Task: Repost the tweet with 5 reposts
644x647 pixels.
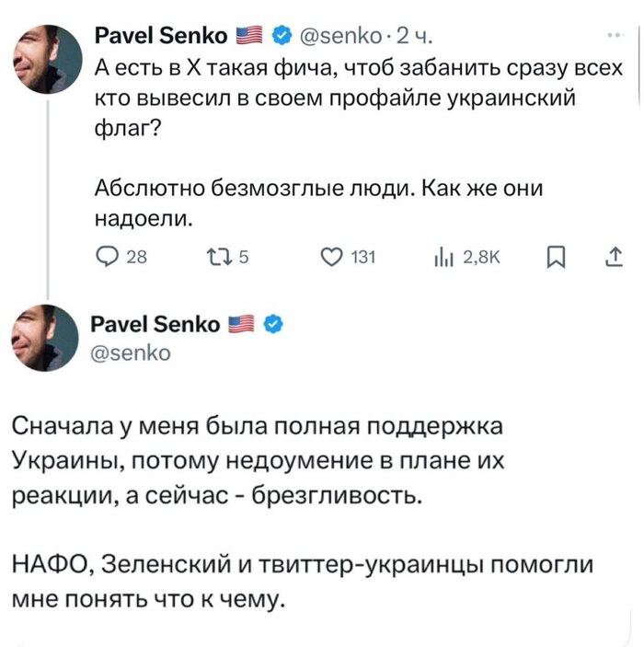Action: coord(211,260)
